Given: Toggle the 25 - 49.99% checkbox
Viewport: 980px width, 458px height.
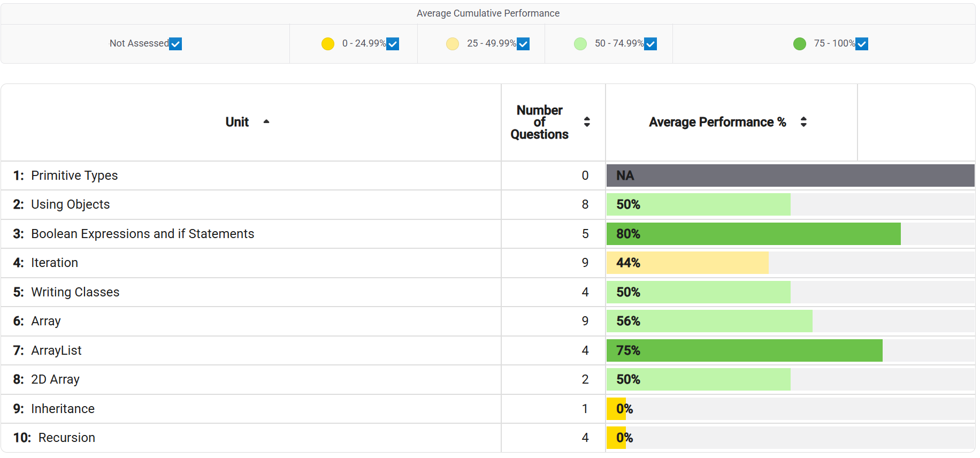Looking at the screenshot, I should 523,44.
